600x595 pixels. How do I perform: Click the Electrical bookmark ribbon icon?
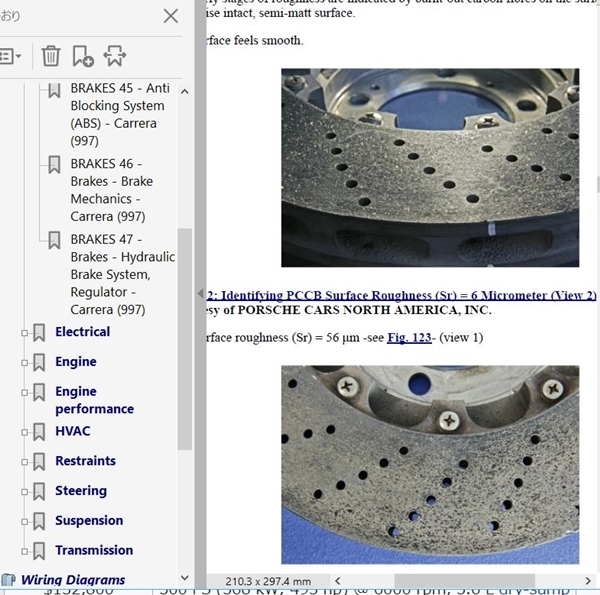(39, 333)
